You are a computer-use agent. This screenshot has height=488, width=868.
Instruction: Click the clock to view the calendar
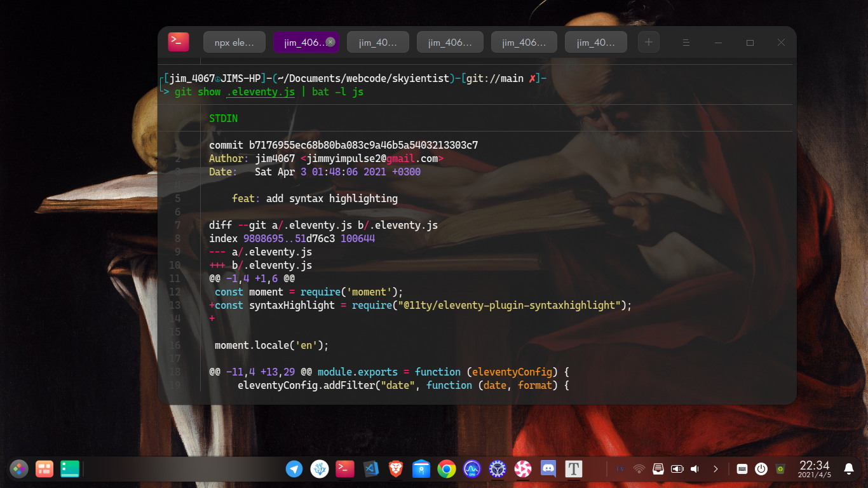(x=813, y=469)
